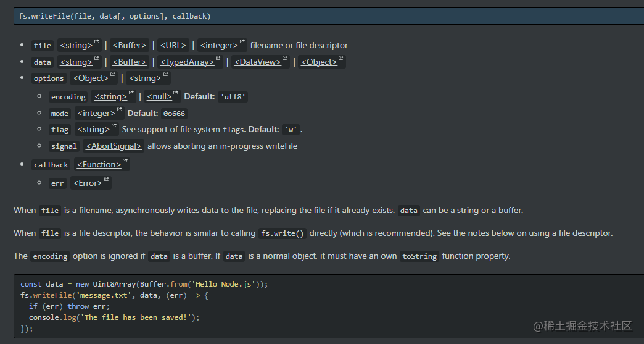Open the <Buffer> link in the data row
This screenshot has height=344, width=644.
(130, 62)
